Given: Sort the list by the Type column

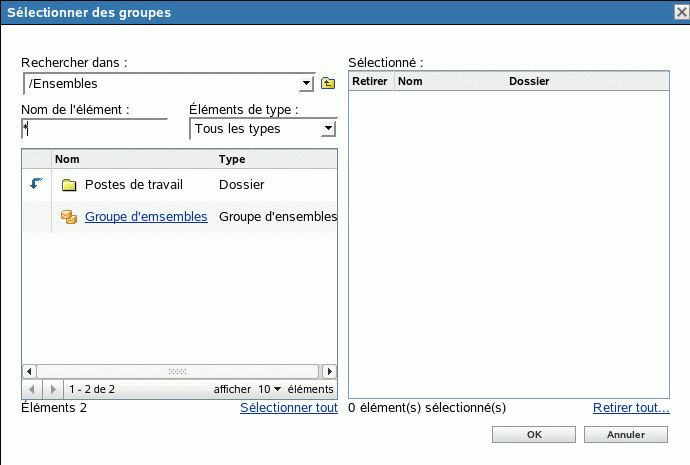Looking at the screenshot, I should coord(232,159).
